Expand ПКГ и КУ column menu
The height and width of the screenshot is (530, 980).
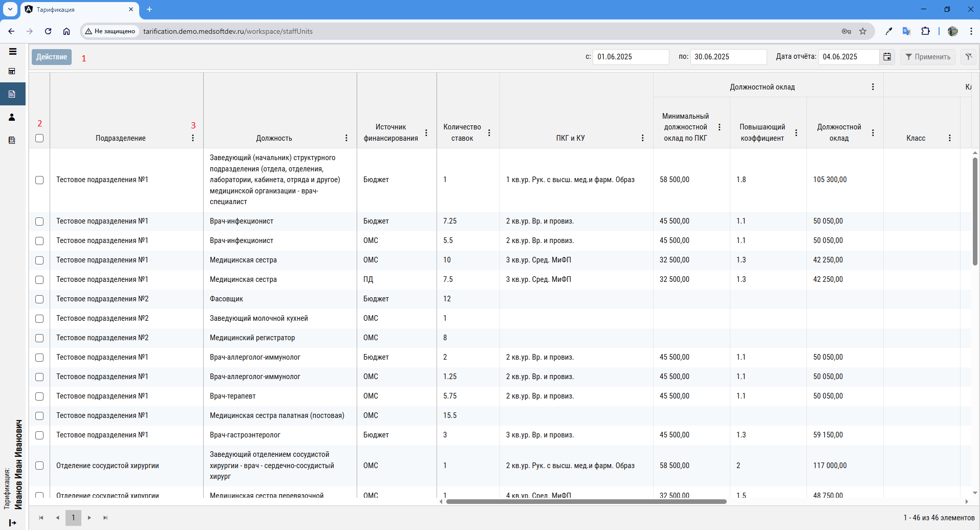pyautogui.click(x=643, y=138)
